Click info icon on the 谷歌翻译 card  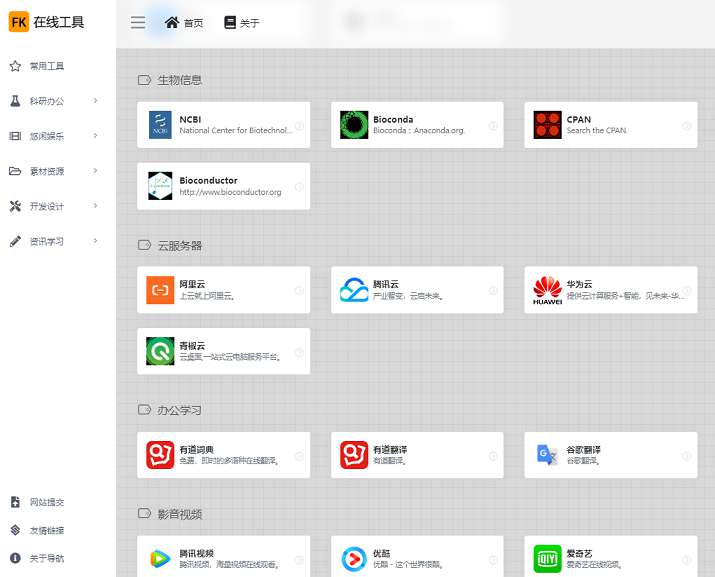pyautogui.click(x=686, y=456)
